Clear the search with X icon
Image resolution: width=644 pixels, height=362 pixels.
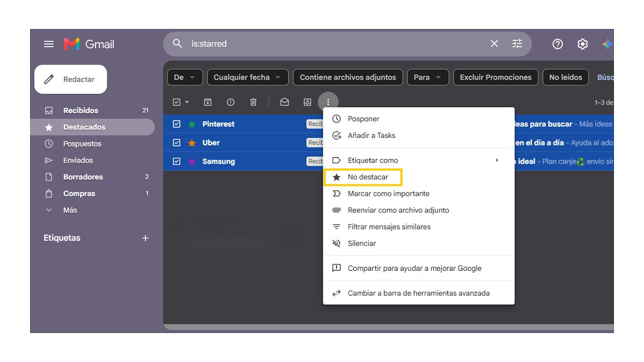tap(494, 43)
